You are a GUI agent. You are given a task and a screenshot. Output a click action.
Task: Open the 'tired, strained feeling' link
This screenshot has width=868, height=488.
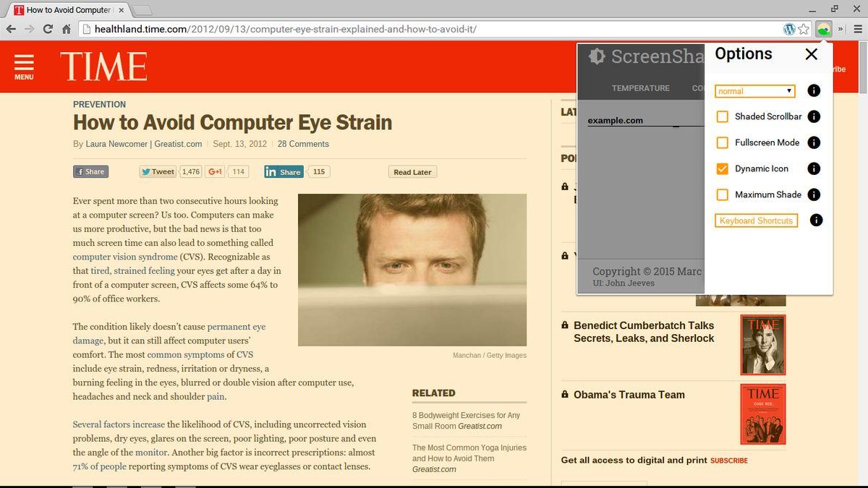pyautogui.click(x=132, y=270)
